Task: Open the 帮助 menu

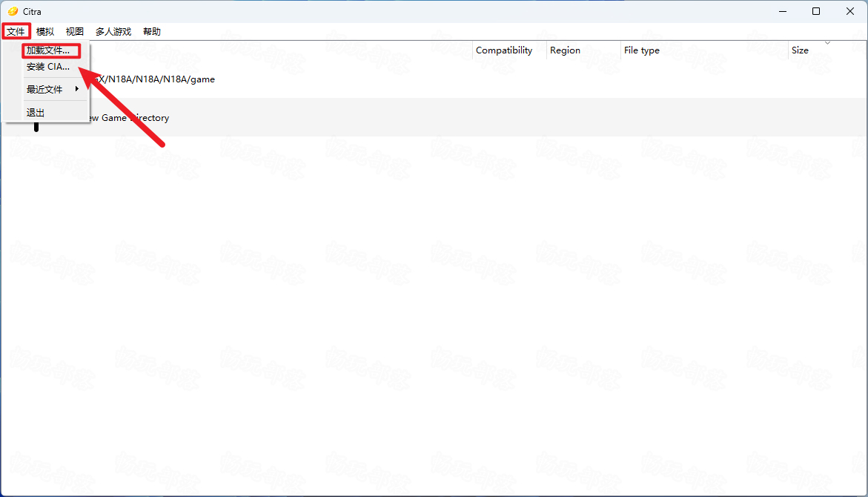Action: point(152,32)
